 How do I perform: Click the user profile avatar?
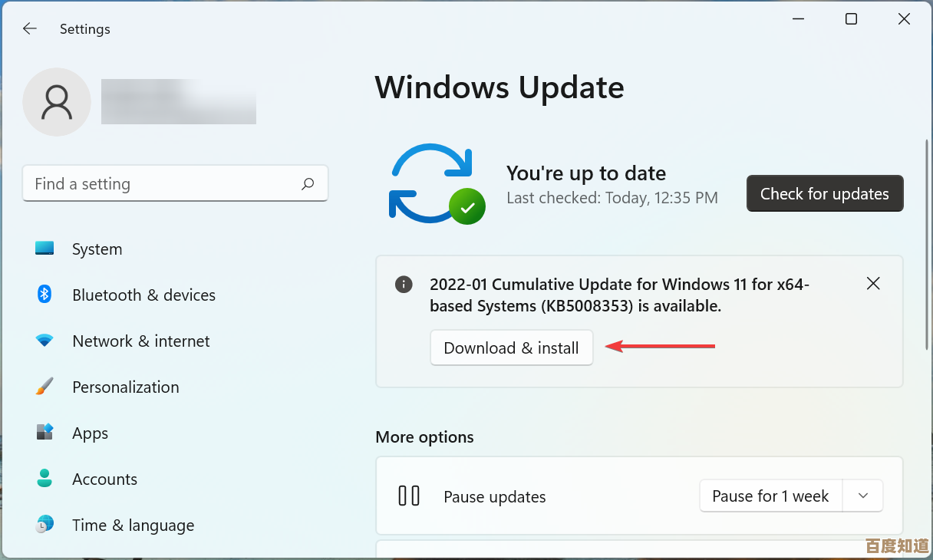click(x=57, y=102)
